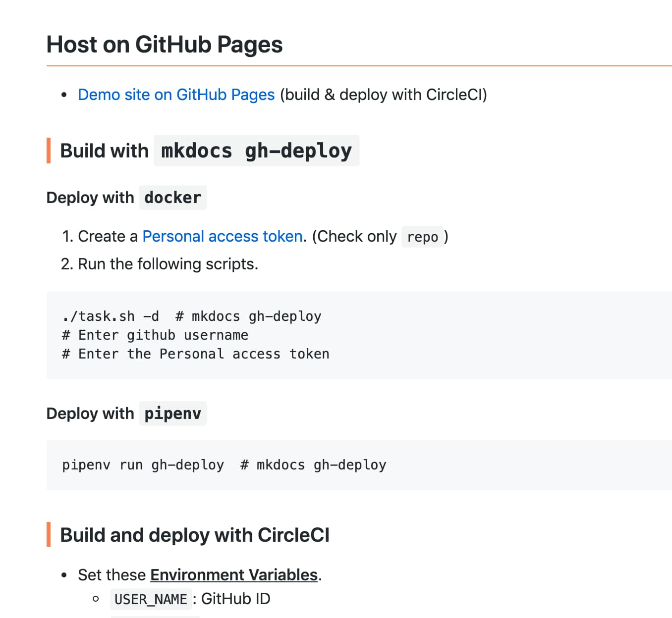This screenshot has height=618, width=672.
Task: Click the Build with heading text
Action: click(x=104, y=151)
